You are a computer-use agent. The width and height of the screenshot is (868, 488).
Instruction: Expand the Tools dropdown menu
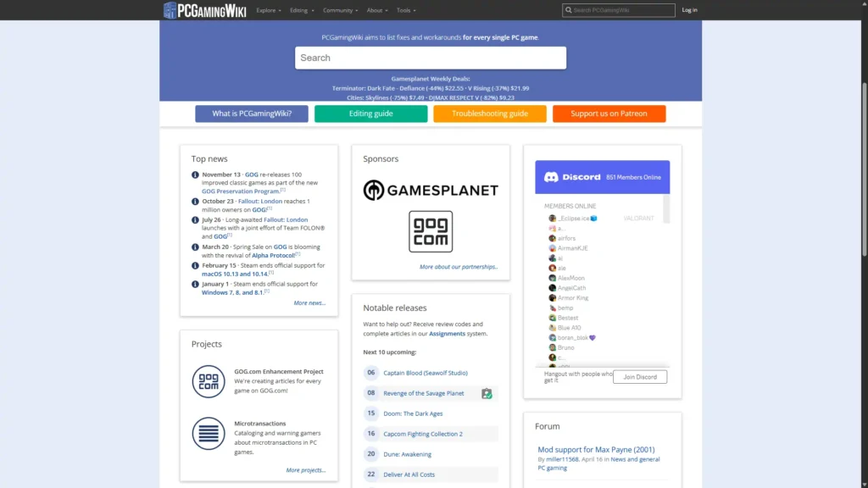406,10
